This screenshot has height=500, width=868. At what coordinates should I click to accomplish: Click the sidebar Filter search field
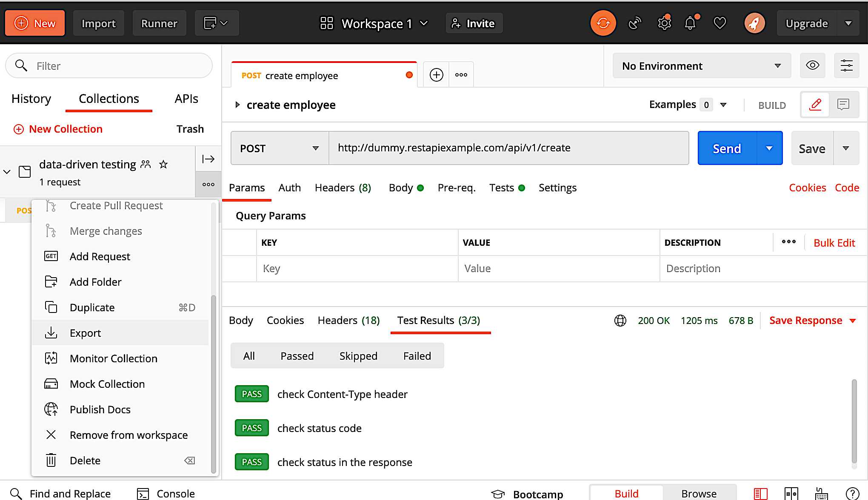coord(109,65)
